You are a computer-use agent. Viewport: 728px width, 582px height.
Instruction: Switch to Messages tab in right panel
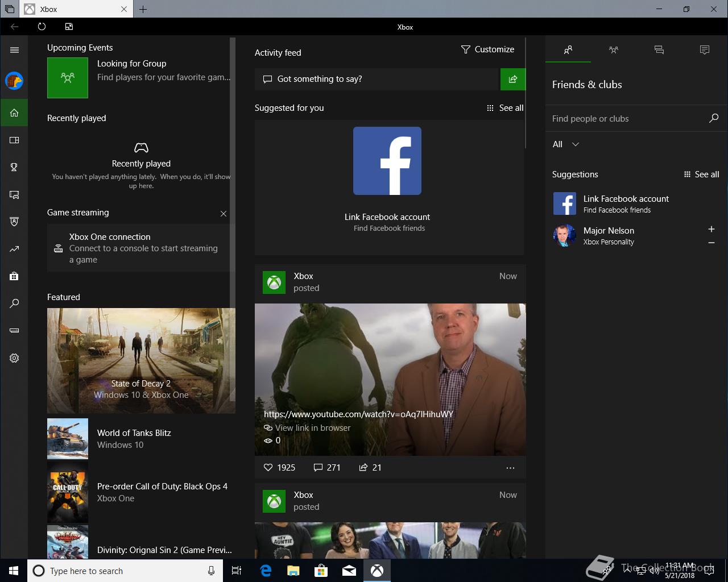659,50
